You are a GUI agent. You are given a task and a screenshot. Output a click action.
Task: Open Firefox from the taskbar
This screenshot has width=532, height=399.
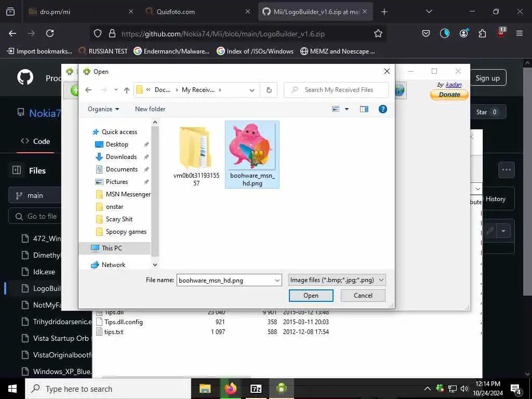click(x=230, y=389)
